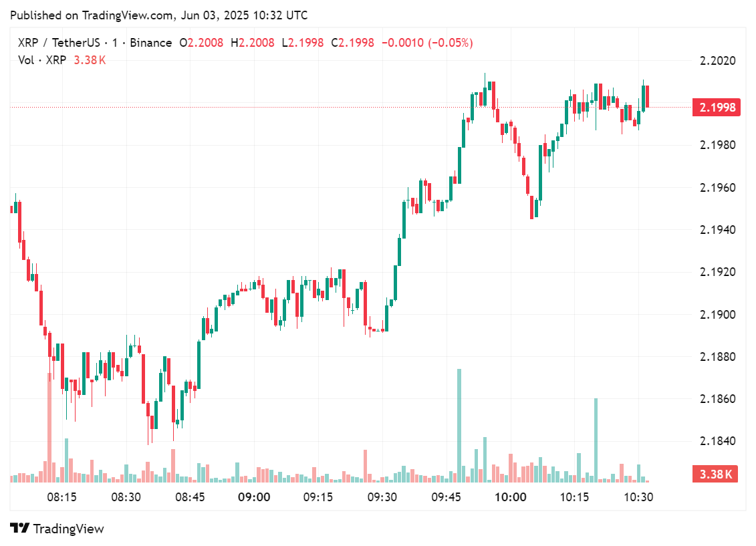The image size is (756, 546).
Task: Click the Binance exchange label in legend
Action: (150, 43)
